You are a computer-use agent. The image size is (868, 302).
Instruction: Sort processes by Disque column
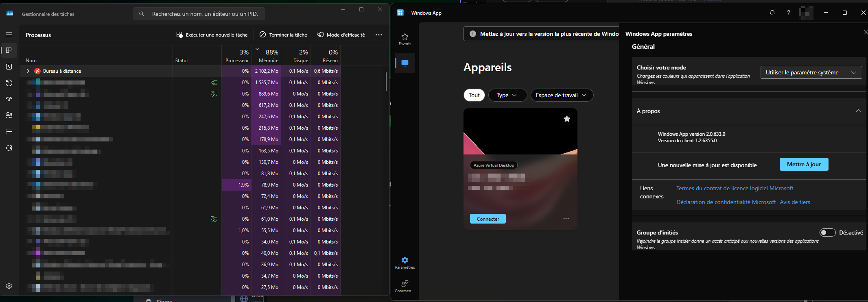(296, 56)
